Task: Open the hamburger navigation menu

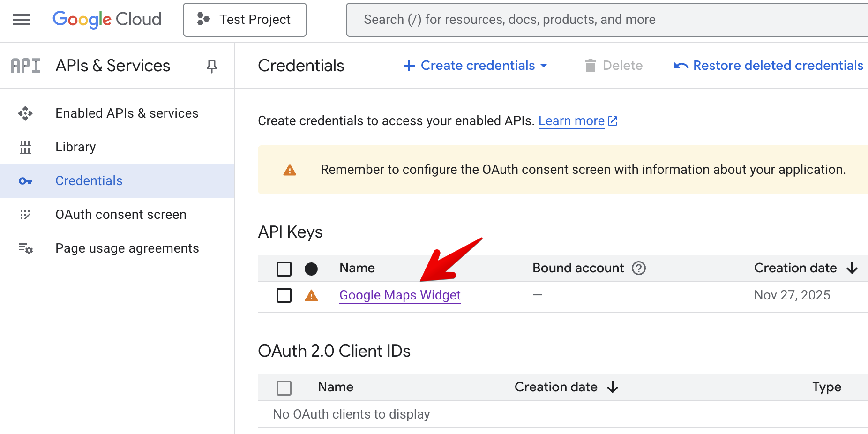Action: point(22,20)
